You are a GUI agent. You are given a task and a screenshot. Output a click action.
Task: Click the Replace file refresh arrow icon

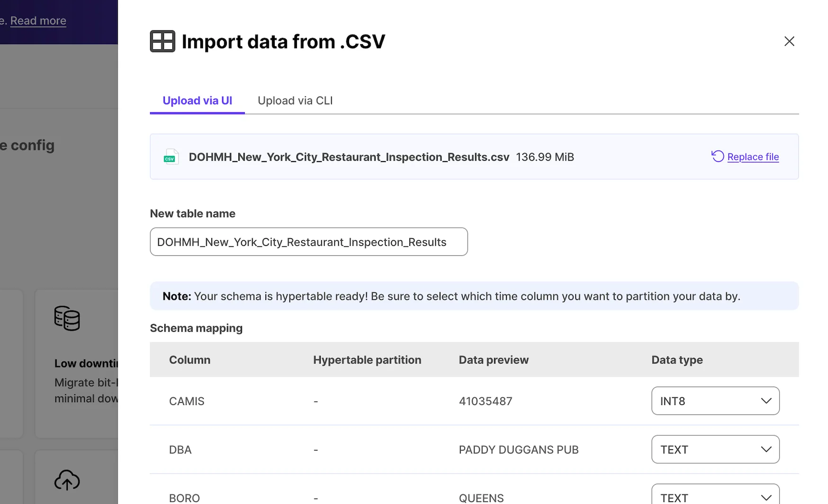pos(718,156)
